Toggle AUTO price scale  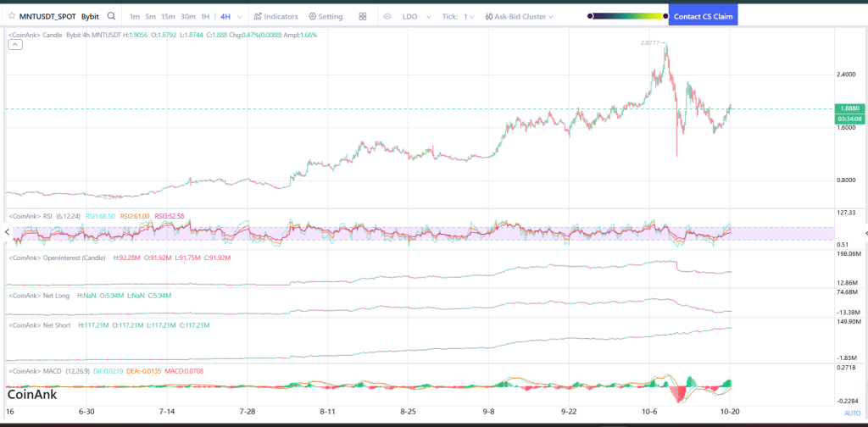tap(852, 413)
